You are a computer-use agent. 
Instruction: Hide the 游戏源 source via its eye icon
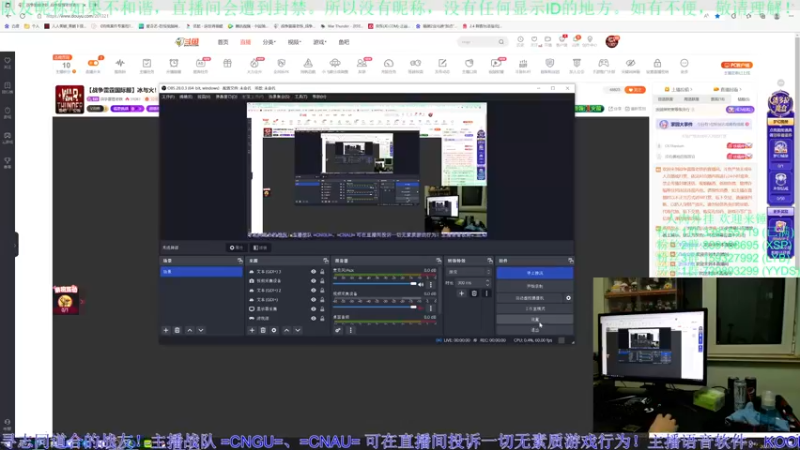[x=313, y=318]
